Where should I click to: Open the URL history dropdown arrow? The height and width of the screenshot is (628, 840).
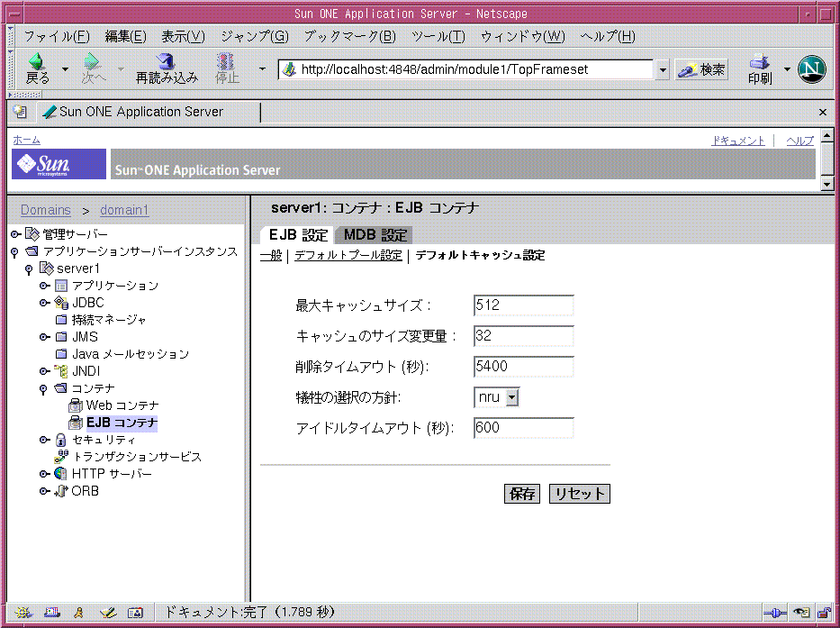pyautogui.click(x=663, y=69)
